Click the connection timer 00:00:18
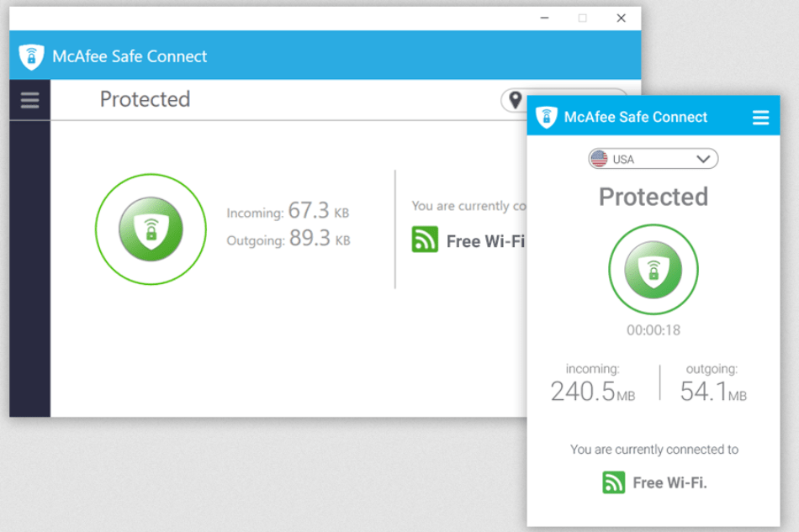The image size is (799, 532). [x=653, y=330]
